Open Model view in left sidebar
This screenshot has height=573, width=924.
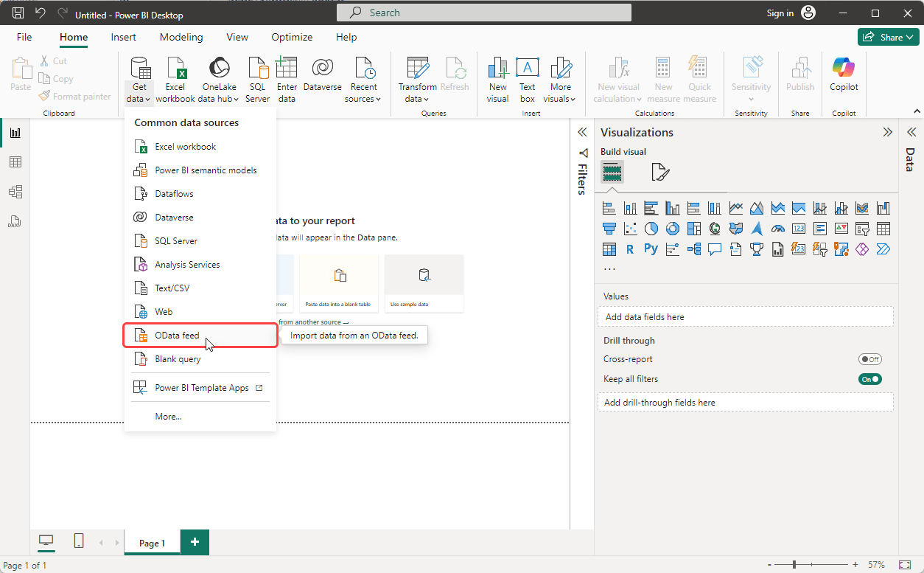15,192
